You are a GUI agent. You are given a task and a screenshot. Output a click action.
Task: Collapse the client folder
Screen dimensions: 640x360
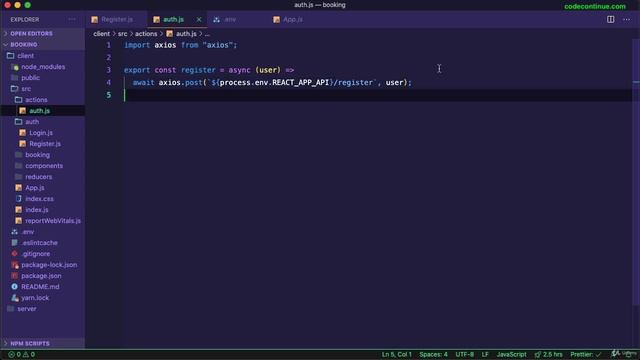point(42,56)
